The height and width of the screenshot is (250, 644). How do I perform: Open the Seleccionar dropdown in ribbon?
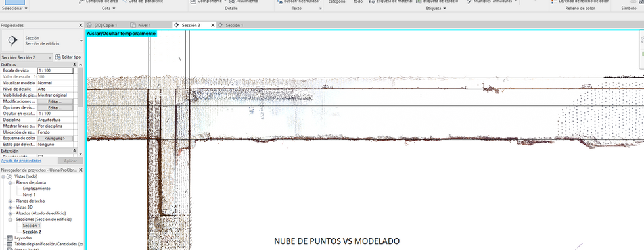14,8
